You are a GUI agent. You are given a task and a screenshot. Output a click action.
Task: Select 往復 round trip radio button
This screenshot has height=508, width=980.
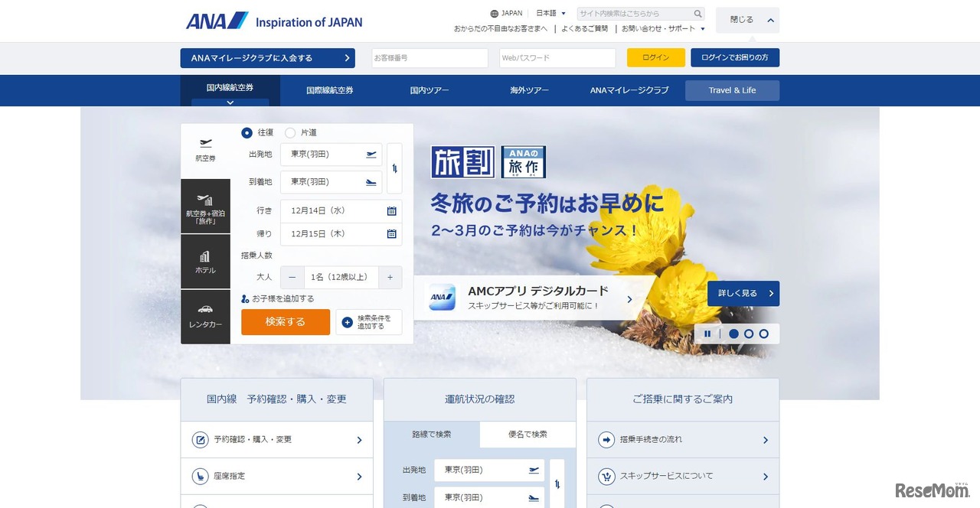pyautogui.click(x=247, y=132)
